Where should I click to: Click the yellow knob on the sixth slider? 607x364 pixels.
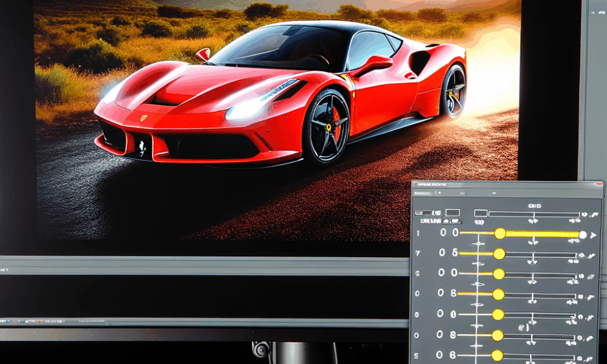point(498,335)
